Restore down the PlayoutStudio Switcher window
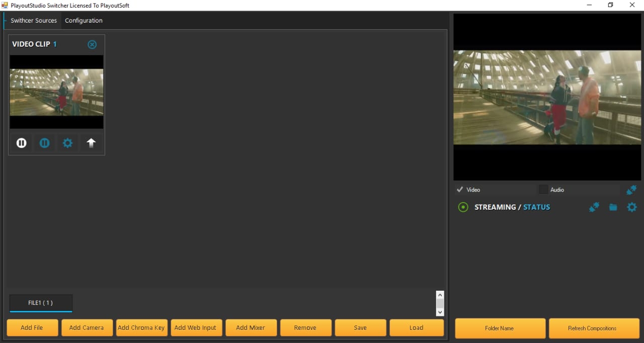The height and width of the screenshot is (343, 644). tap(611, 5)
